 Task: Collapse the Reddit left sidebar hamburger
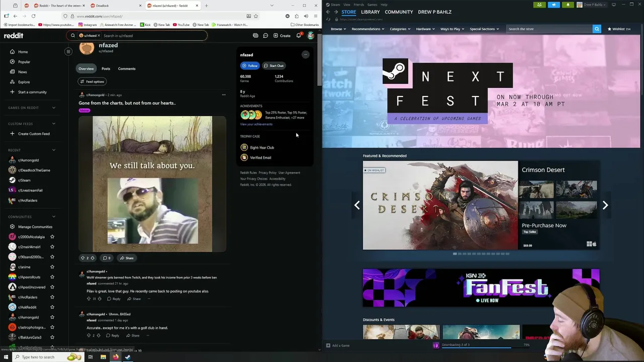click(x=68, y=51)
